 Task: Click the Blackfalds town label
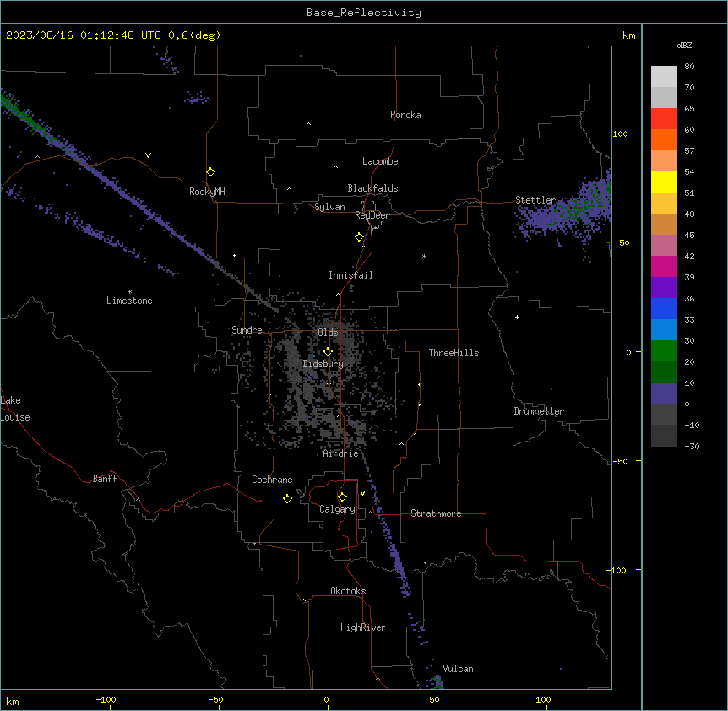click(x=372, y=188)
